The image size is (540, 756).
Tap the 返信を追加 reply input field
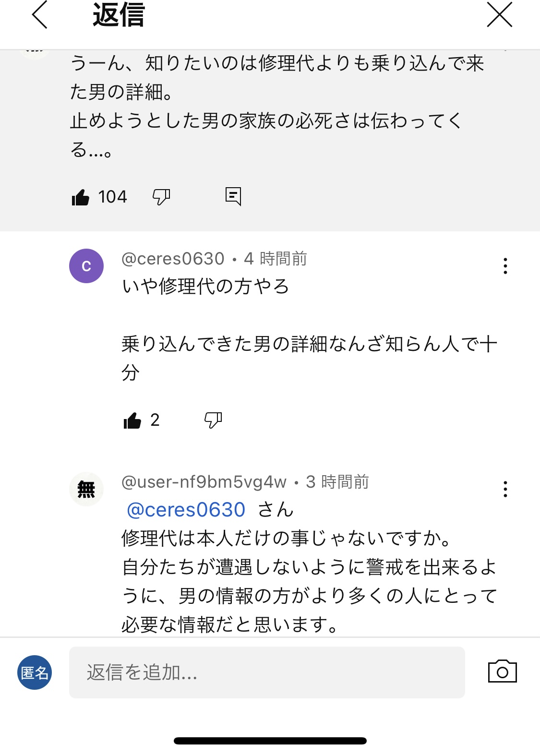point(267,672)
